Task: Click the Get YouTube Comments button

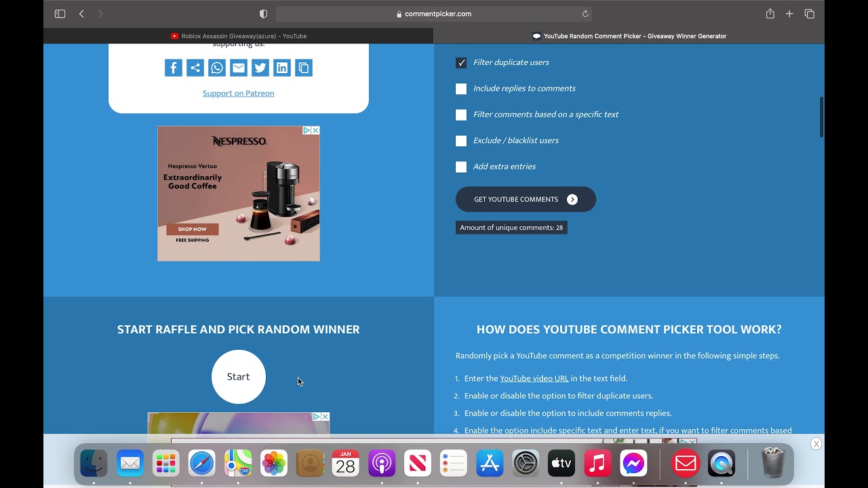Action: 526,199
